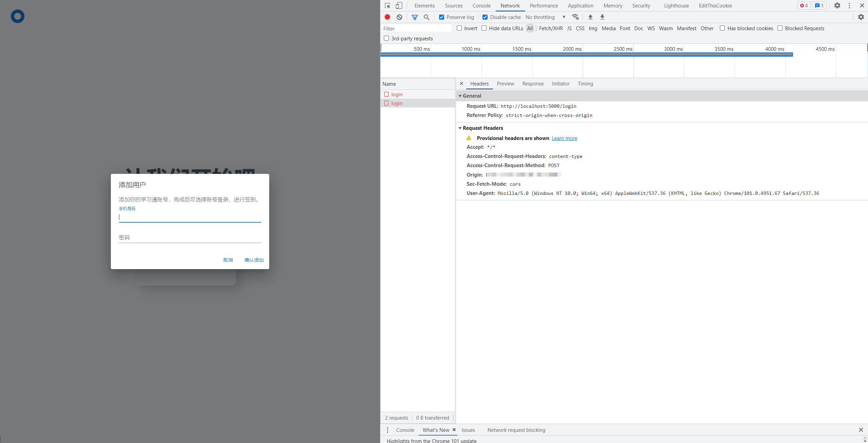Screen dimensions: 868x443
Task: Click the inspect element picker icon
Action: (x=388, y=6)
